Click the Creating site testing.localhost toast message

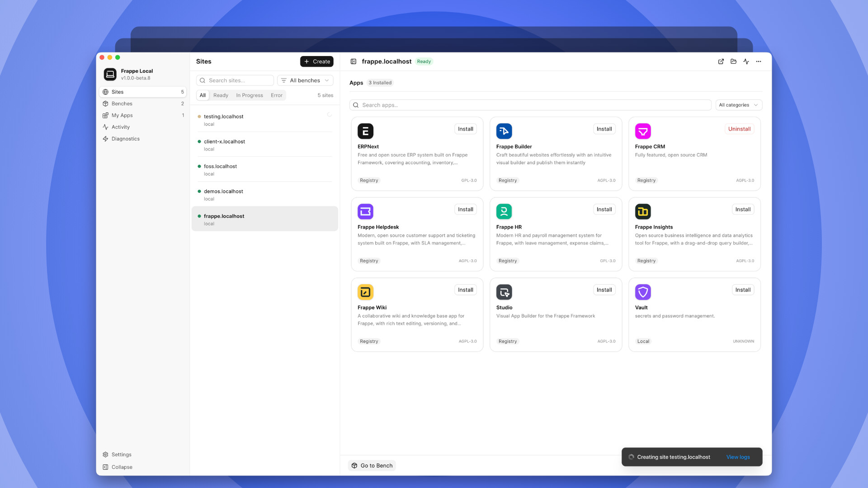674,457
